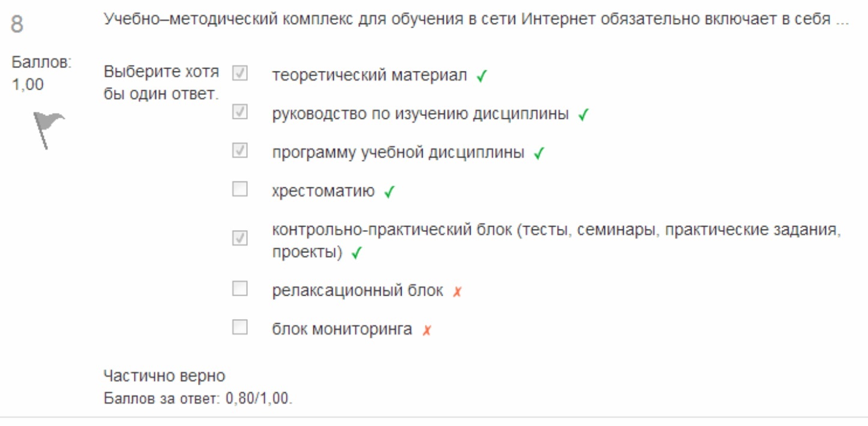Viewport: 868px width, 426px height.
Task: Select the answer label блок мониторинга
Action: pos(342,329)
